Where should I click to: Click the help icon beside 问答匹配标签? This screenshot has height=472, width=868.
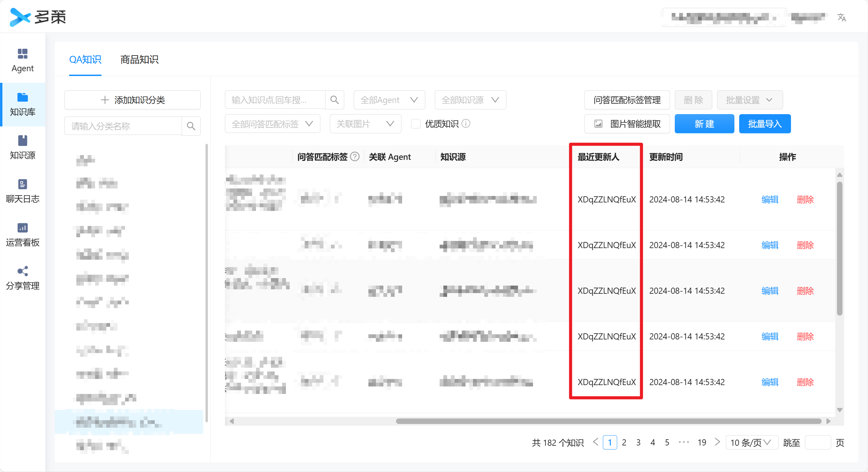355,156
